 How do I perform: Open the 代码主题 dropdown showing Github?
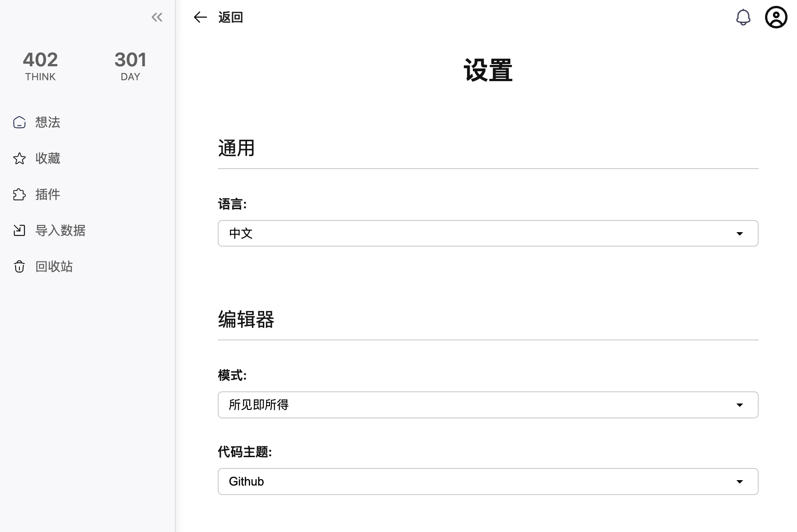coord(488,482)
